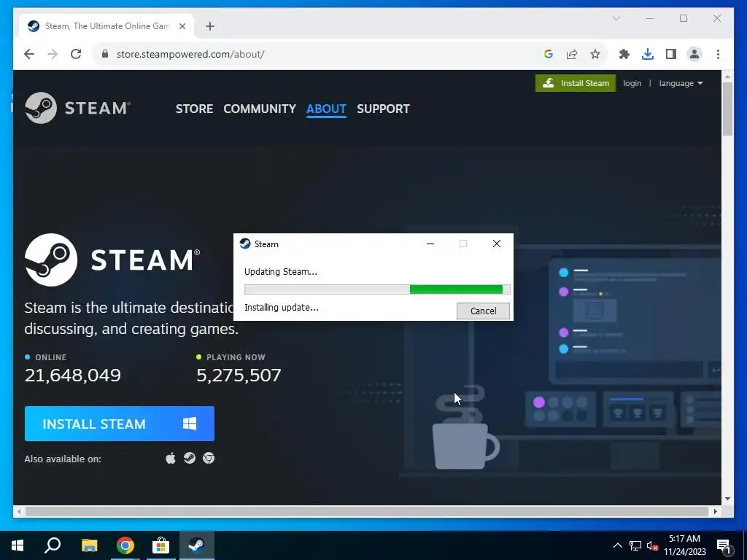Show hidden system tray icons

[617, 545]
